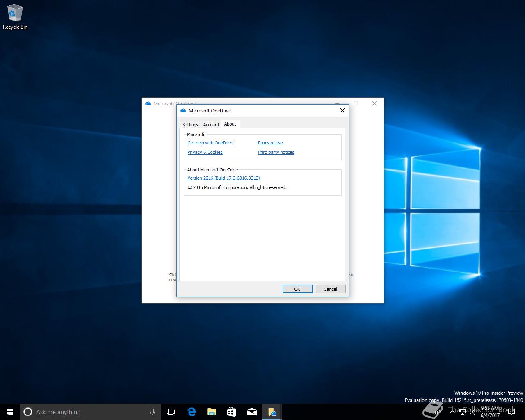This screenshot has height=420, width=525.
Task: Show hidden system tray icons
Action: pos(452,412)
